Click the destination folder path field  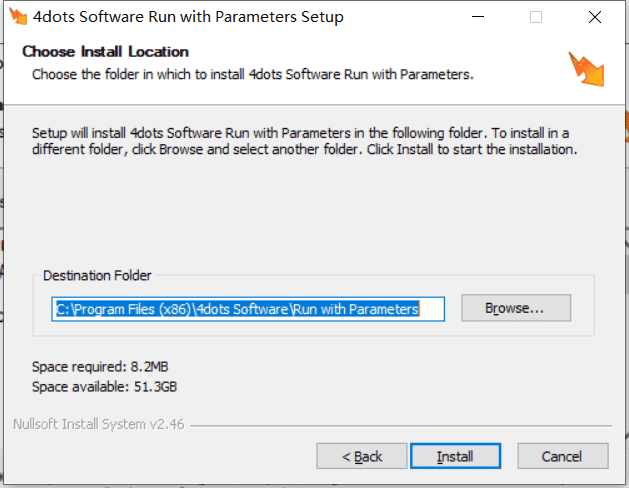248,309
